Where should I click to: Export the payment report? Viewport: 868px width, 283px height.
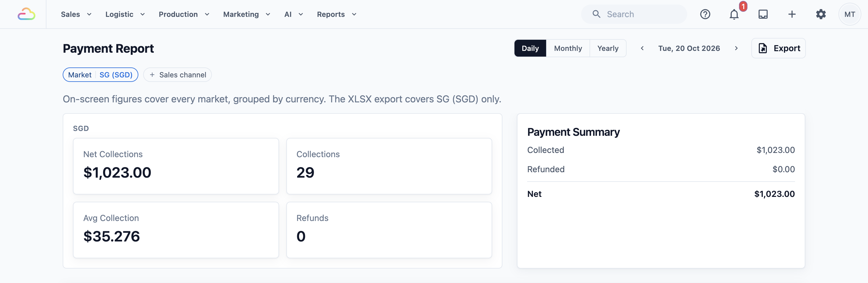point(778,48)
